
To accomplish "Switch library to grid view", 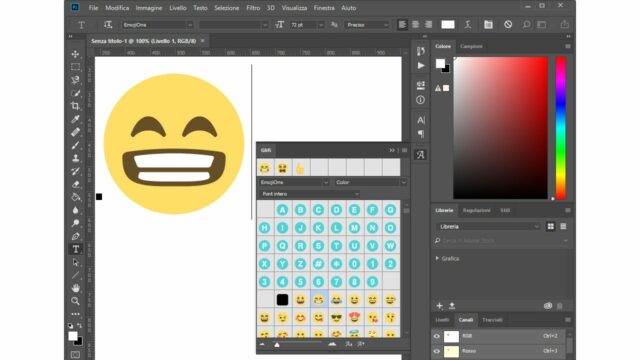I will coord(551,227).
